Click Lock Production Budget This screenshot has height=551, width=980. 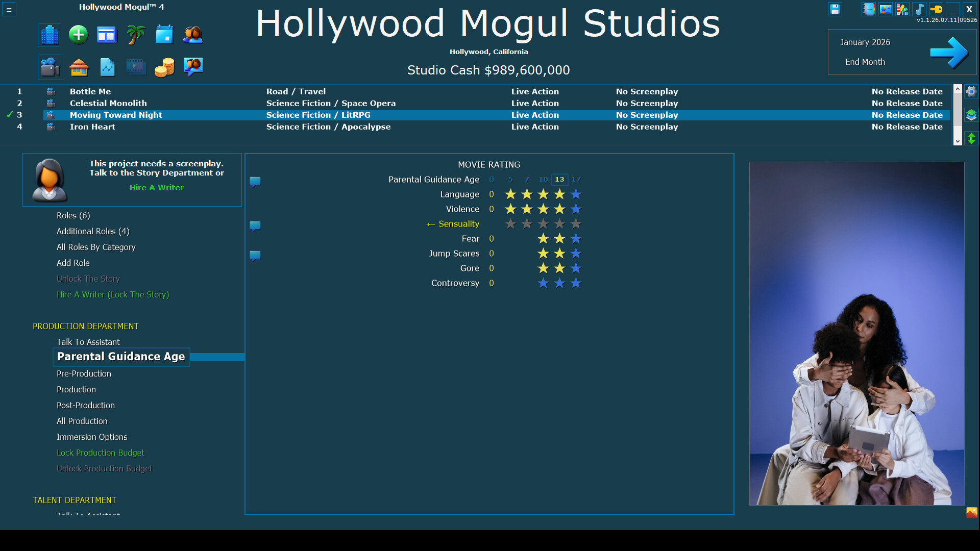click(100, 453)
